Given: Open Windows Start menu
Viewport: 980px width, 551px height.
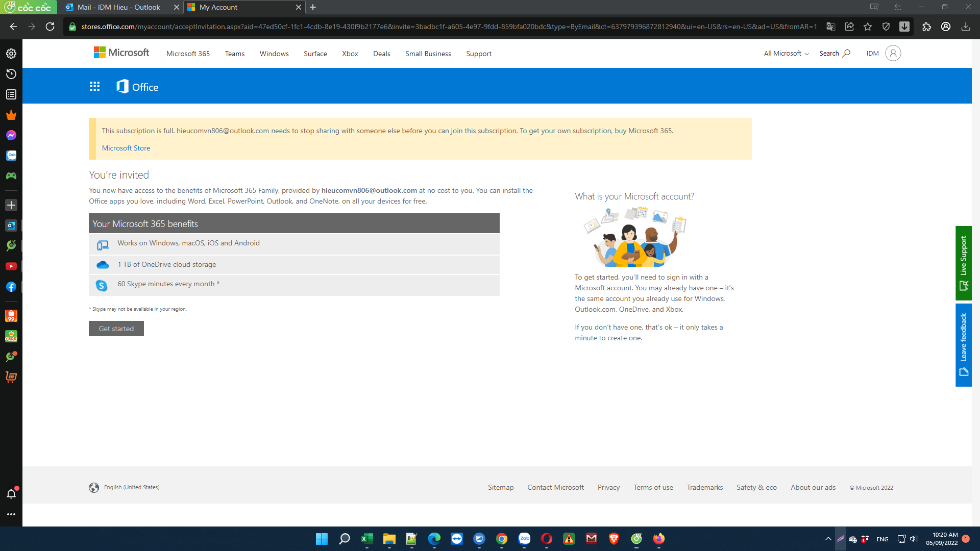Looking at the screenshot, I should coord(322,539).
